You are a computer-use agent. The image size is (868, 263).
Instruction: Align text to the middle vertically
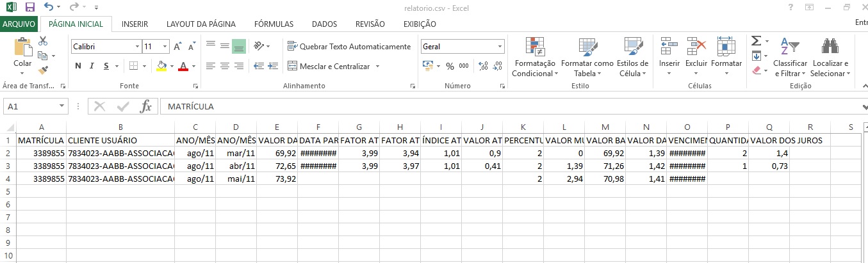coord(224,47)
